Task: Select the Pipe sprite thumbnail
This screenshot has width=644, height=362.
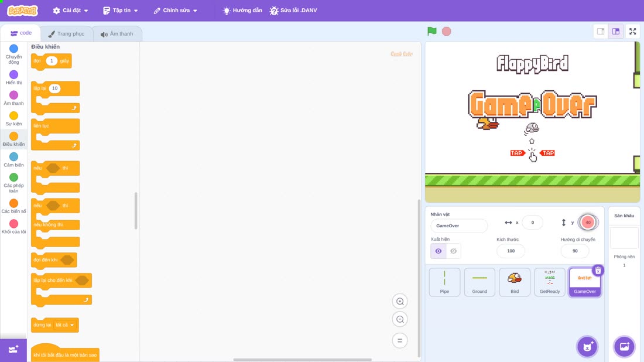Action: 444,282
